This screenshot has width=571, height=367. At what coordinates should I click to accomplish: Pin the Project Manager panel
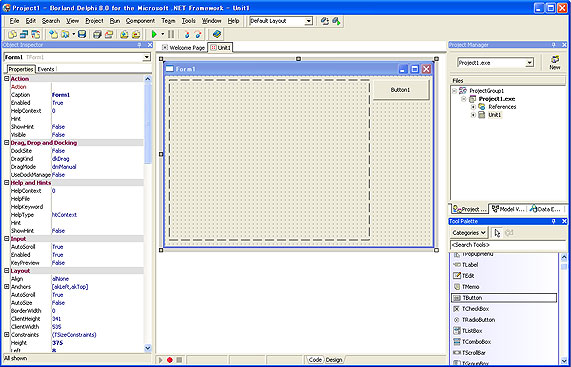(x=554, y=45)
